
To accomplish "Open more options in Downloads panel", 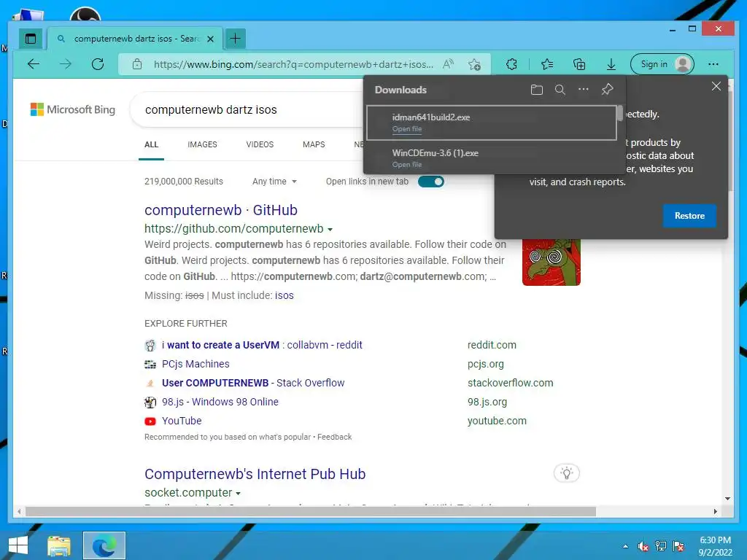I will [x=583, y=90].
